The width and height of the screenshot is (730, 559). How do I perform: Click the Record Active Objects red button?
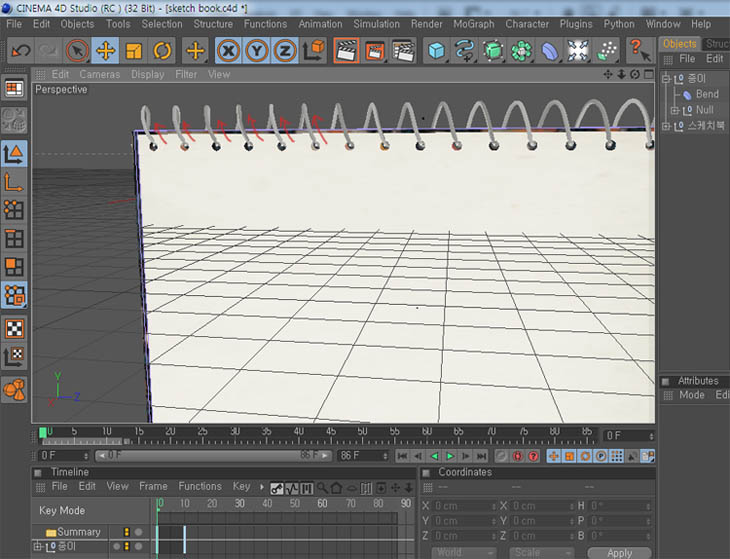coord(517,456)
